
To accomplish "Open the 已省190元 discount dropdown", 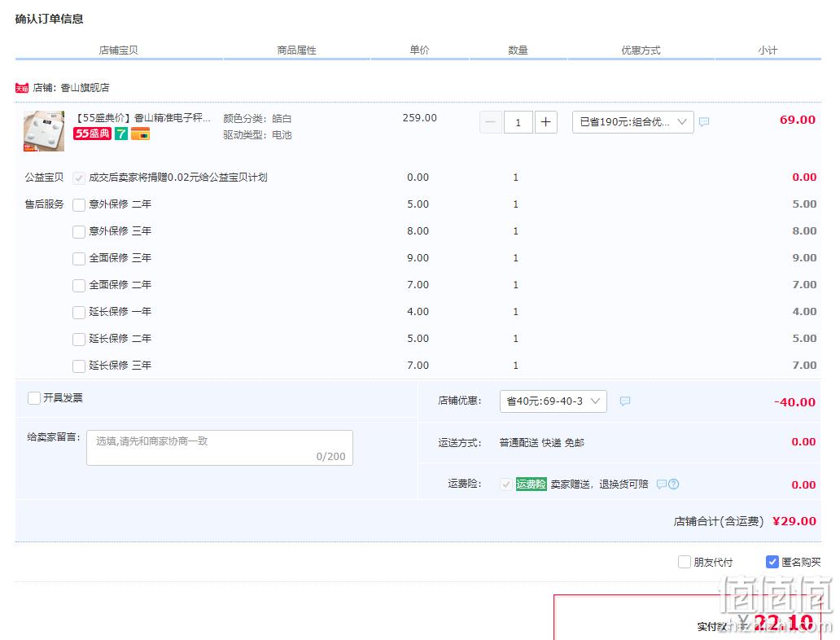I will 633,122.
